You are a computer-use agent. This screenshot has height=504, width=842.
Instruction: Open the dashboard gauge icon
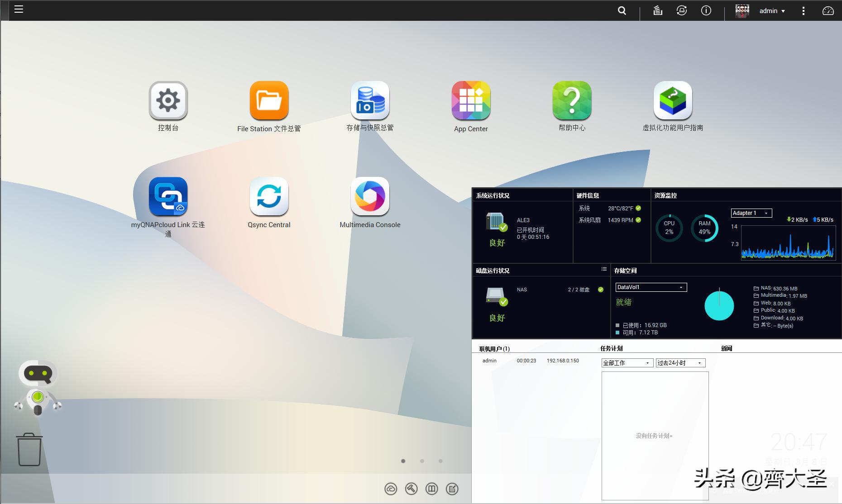click(828, 11)
